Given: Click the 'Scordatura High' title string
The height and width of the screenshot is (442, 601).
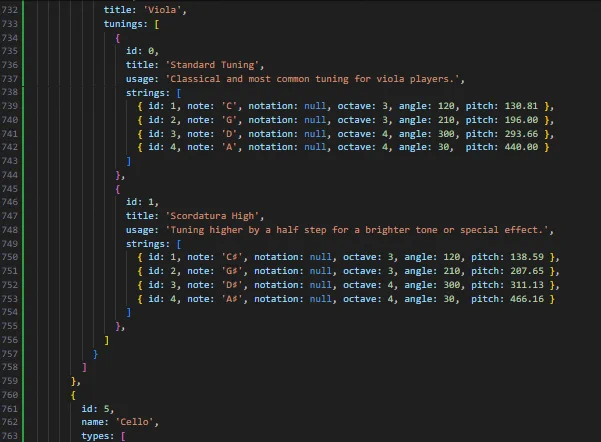Looking at the screenshot, I should pos(212,216).
